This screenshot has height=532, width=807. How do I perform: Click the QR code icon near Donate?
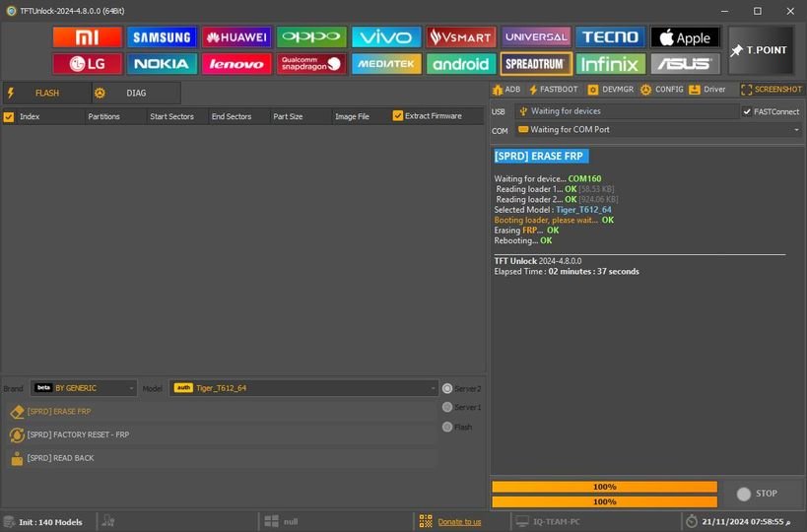click(x=426, y=521)
